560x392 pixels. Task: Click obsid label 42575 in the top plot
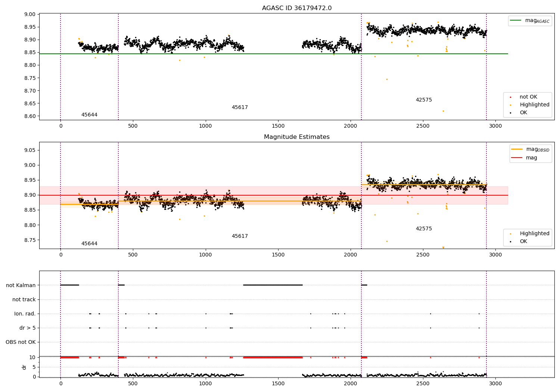(424, 100)
